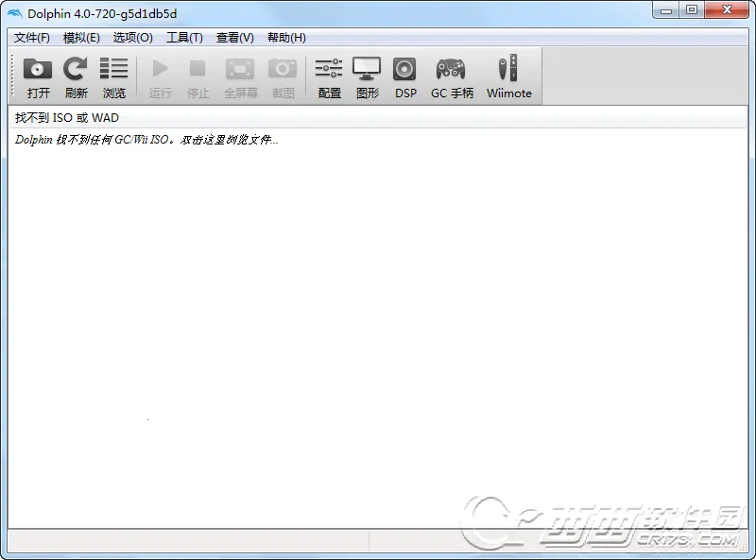The width and height of the screenshot is (756, 560).
Task: Open Graphics (图形) monitor icon
Action: point(367,70)
